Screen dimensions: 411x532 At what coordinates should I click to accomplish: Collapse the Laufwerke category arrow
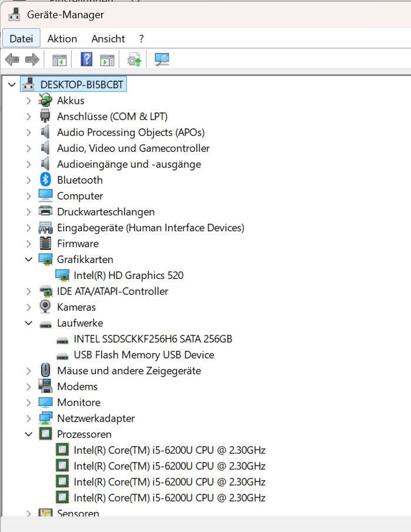pyautogui.click(x=28, y=323)
